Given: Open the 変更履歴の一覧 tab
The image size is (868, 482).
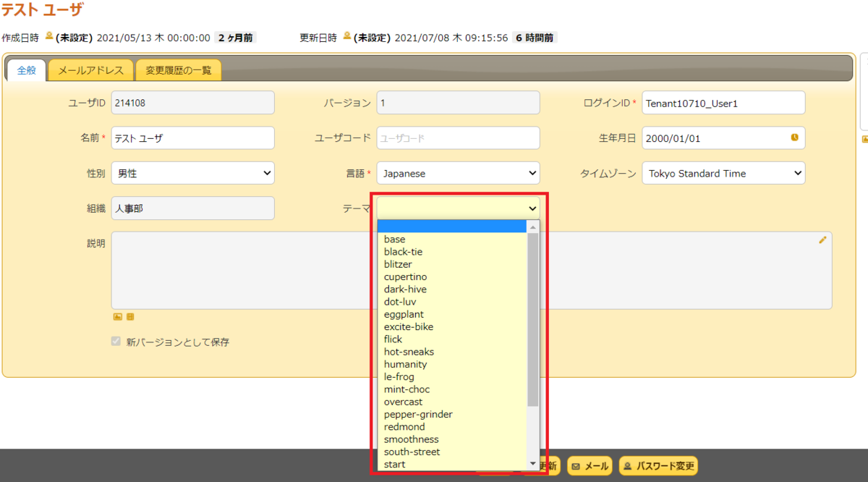Looking at the screenshot, I should click(179, 70).
